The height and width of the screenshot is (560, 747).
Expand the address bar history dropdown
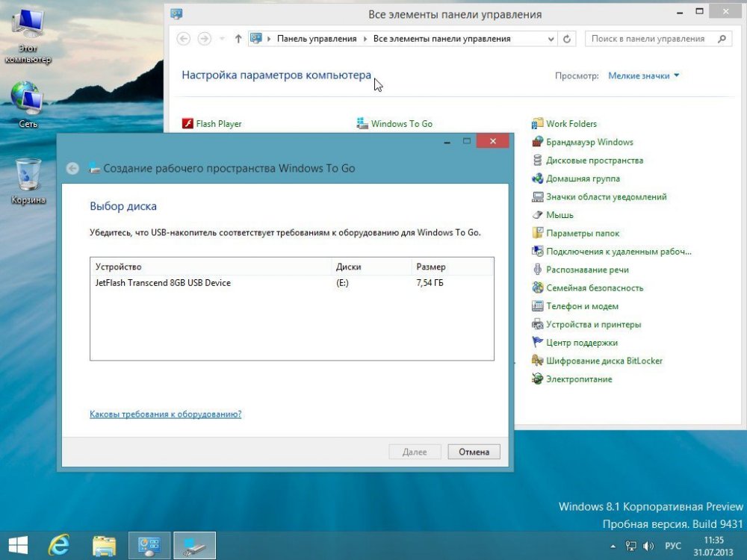pyautogui.click(x=551, y=39)
